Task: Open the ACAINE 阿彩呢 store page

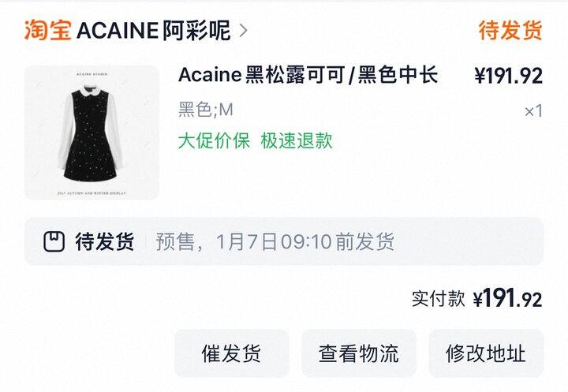Action: click(153, 30)
